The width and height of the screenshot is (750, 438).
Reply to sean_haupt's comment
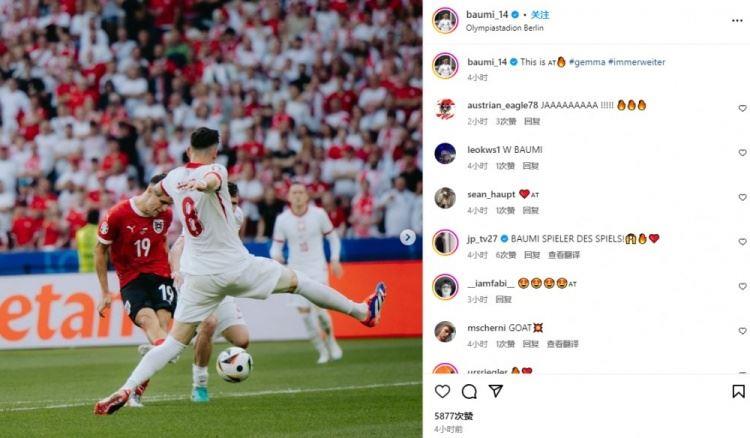530,210
